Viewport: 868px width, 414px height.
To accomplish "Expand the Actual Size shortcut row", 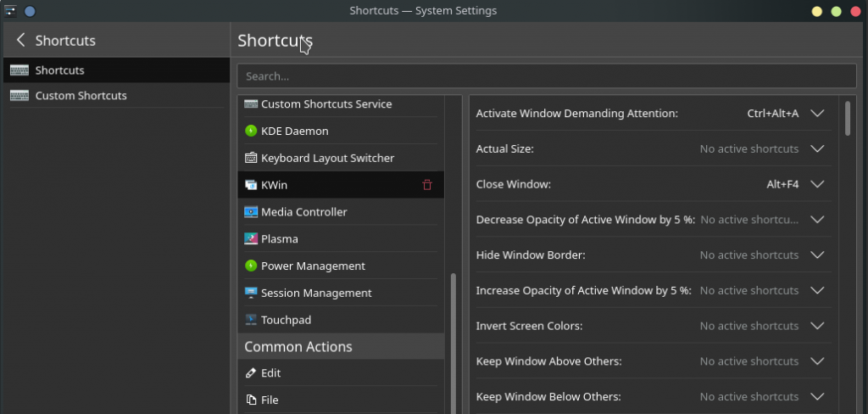I will pos(817,148).
